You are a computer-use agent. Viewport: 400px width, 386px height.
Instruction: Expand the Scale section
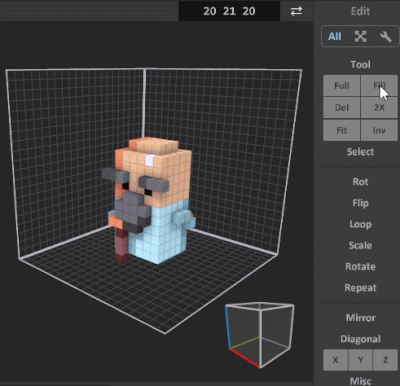coord(360,245)
